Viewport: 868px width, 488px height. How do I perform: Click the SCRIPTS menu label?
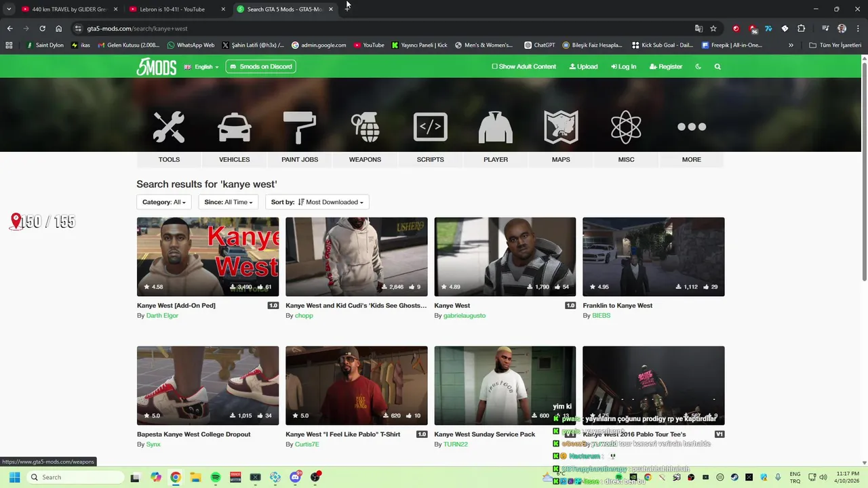431,159
